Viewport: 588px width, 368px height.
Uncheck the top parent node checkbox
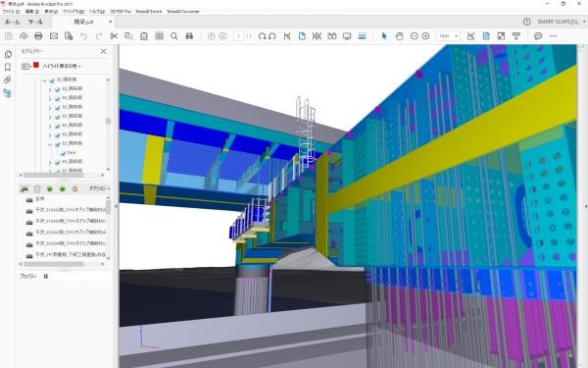click(52, 80)
